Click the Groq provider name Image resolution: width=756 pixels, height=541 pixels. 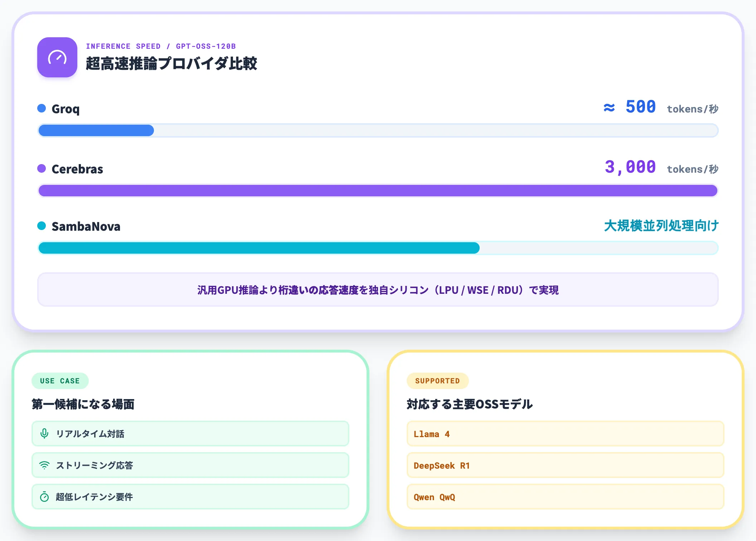pos(66,109)
